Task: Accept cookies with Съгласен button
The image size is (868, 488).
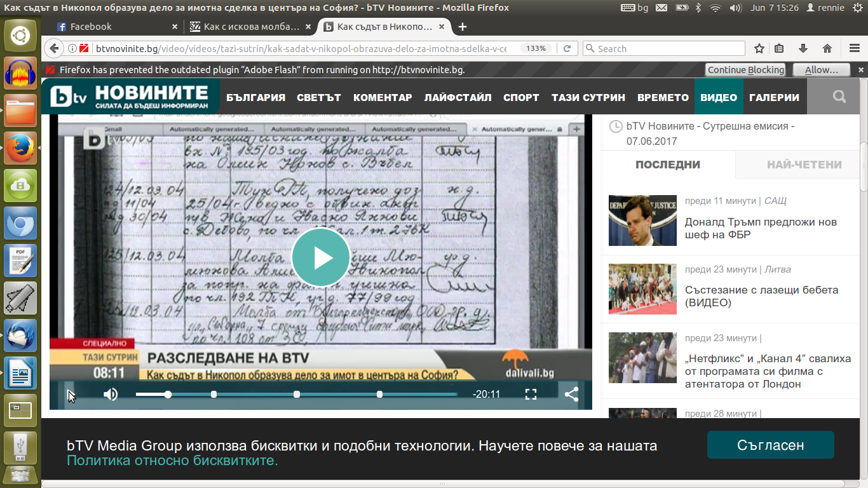Action: (x=771, y=445)
